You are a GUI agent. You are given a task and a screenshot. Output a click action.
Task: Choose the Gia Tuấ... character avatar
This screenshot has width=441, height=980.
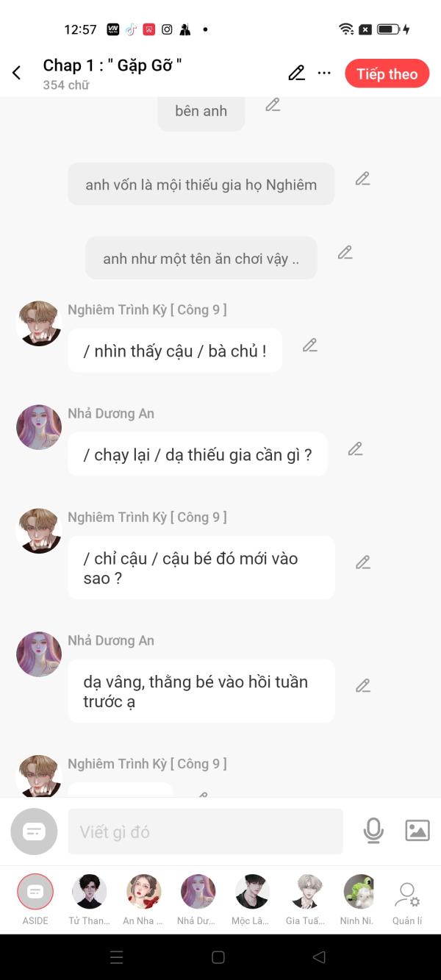click(x=306, y=900)
